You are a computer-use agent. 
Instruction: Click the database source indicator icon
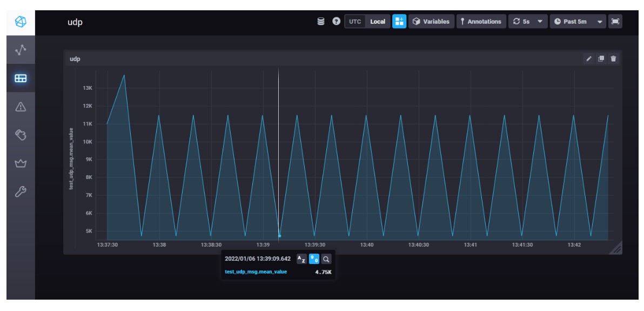click(x=321, y=22)
